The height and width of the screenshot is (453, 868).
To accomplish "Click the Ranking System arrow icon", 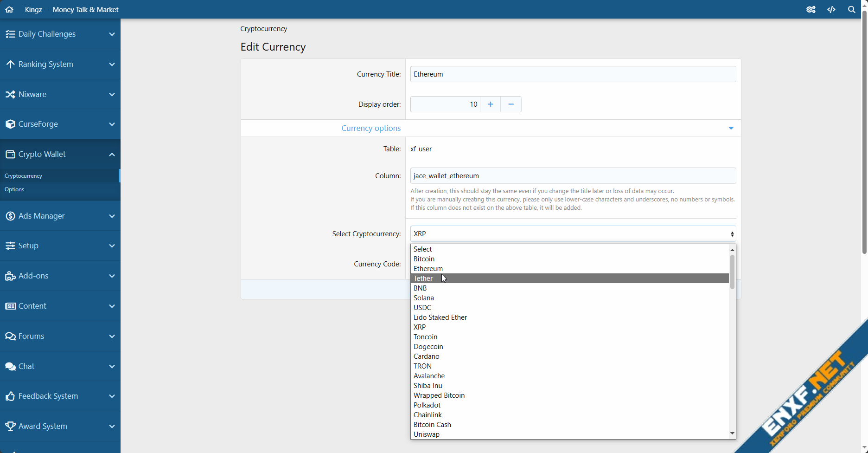I will pyautogui.click(x=10, y=64).
